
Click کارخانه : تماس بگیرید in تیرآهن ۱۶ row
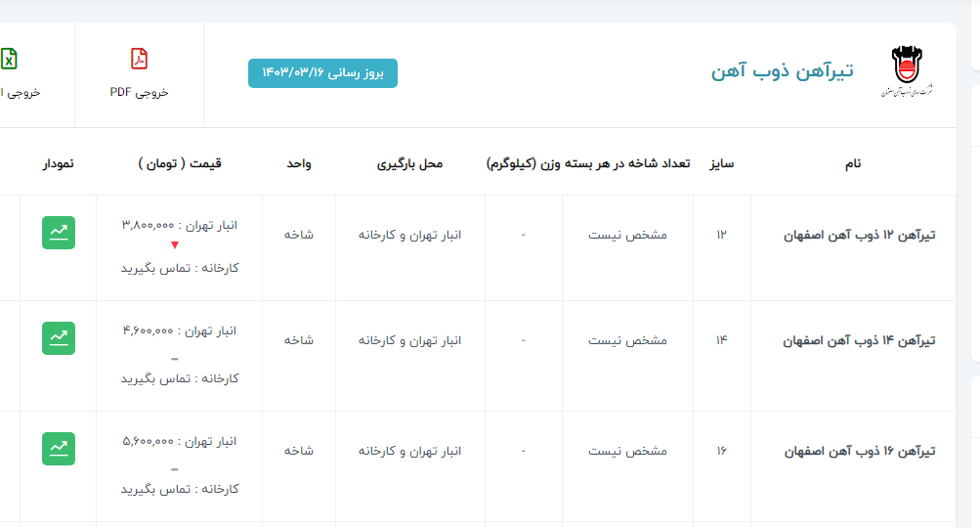[180, 488]
